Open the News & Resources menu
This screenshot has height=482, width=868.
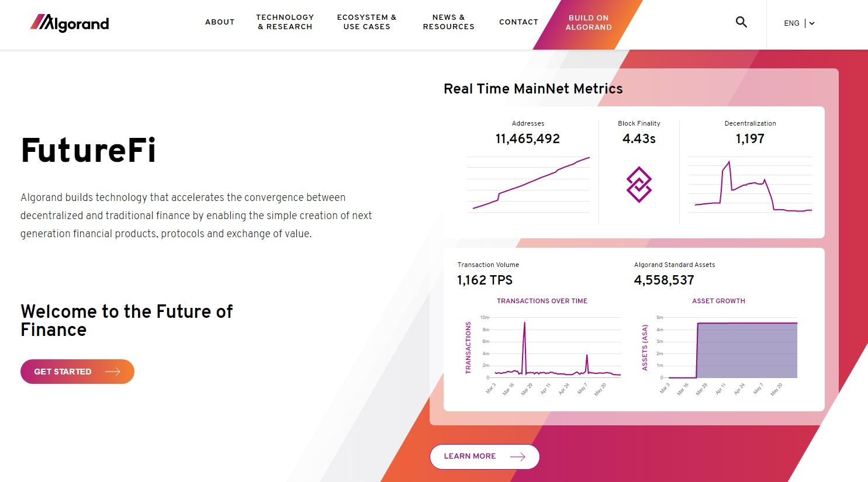(x=448, y=22)
